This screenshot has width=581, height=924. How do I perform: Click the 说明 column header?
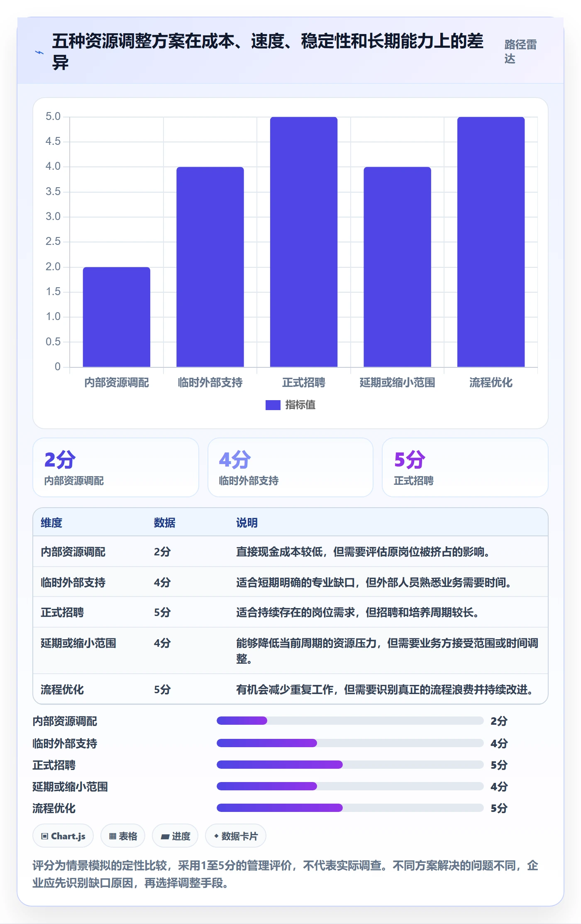point(247,523)
